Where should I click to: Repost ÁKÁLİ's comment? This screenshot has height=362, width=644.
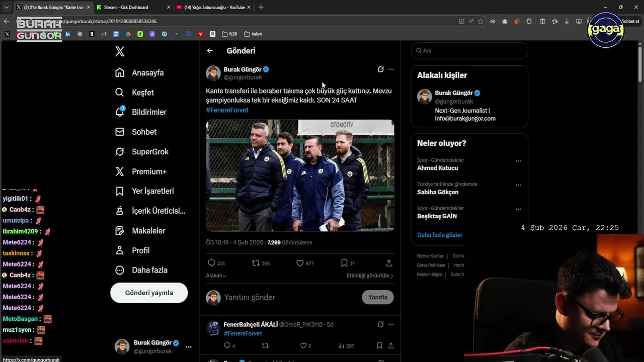265,345
